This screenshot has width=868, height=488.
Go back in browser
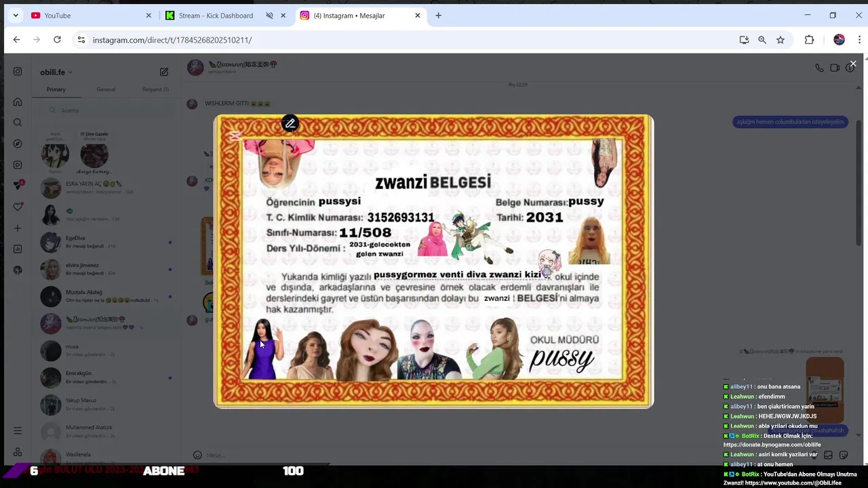point(16,40)
